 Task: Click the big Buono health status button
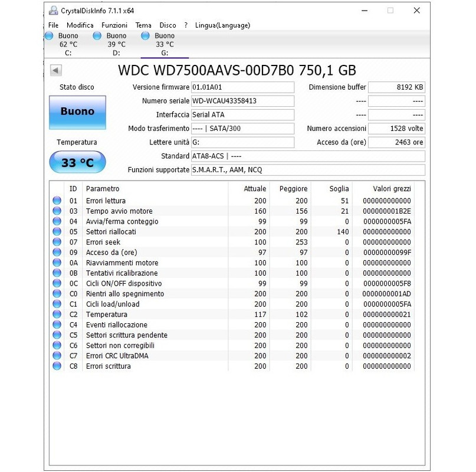tap(77, 112)
